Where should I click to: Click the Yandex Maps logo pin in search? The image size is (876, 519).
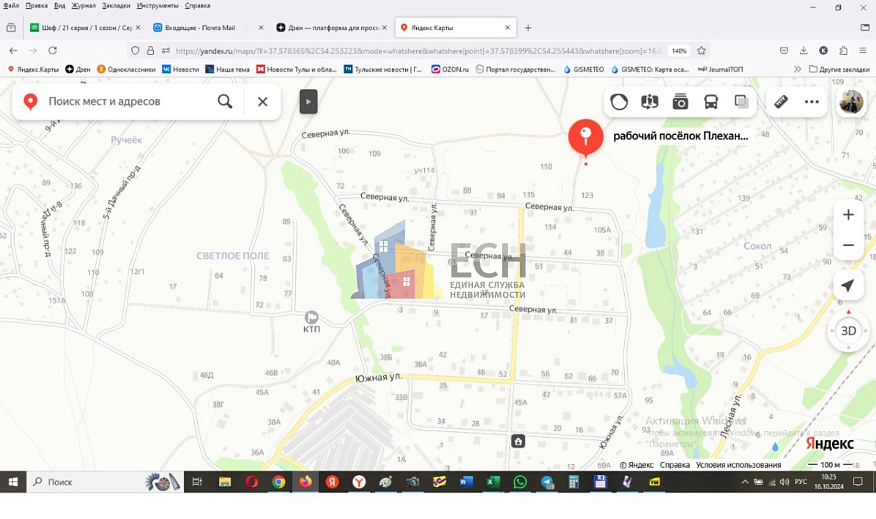(x=30, y=102)
